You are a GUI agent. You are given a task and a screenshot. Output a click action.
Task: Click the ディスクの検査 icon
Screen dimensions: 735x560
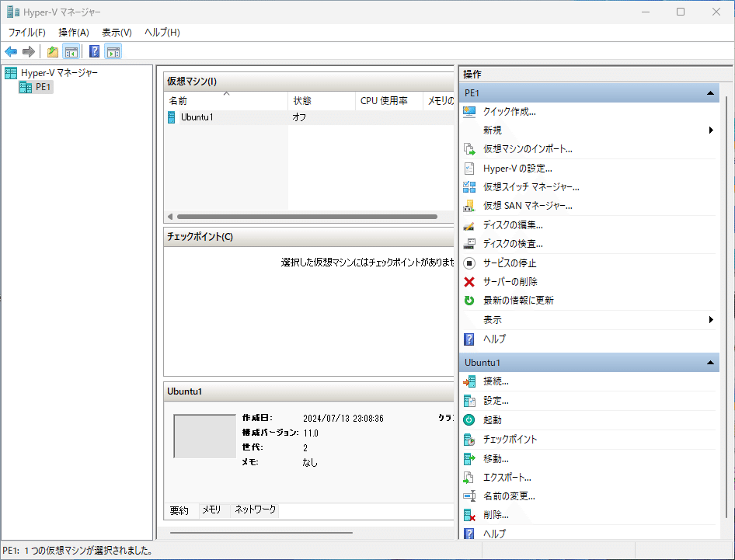(469, 244)
